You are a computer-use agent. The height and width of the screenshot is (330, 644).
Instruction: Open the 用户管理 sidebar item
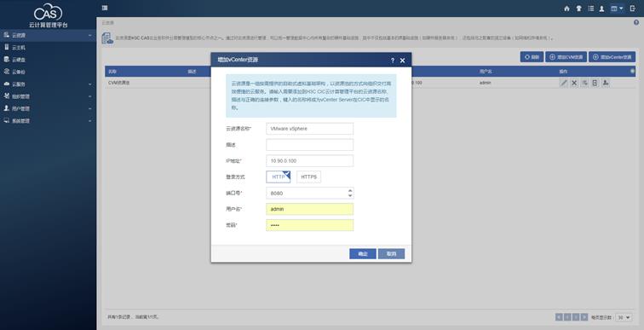coord(48,108)
